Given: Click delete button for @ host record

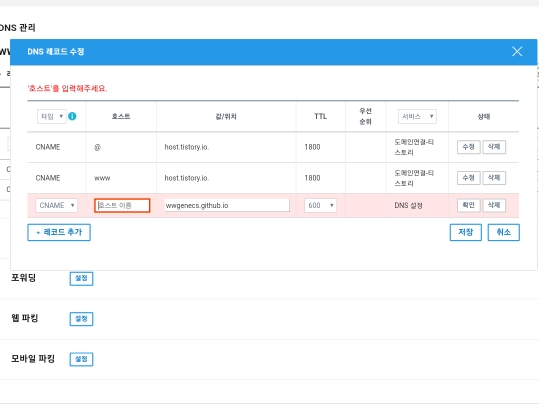Looking at the screenshot, I should 494,147.
